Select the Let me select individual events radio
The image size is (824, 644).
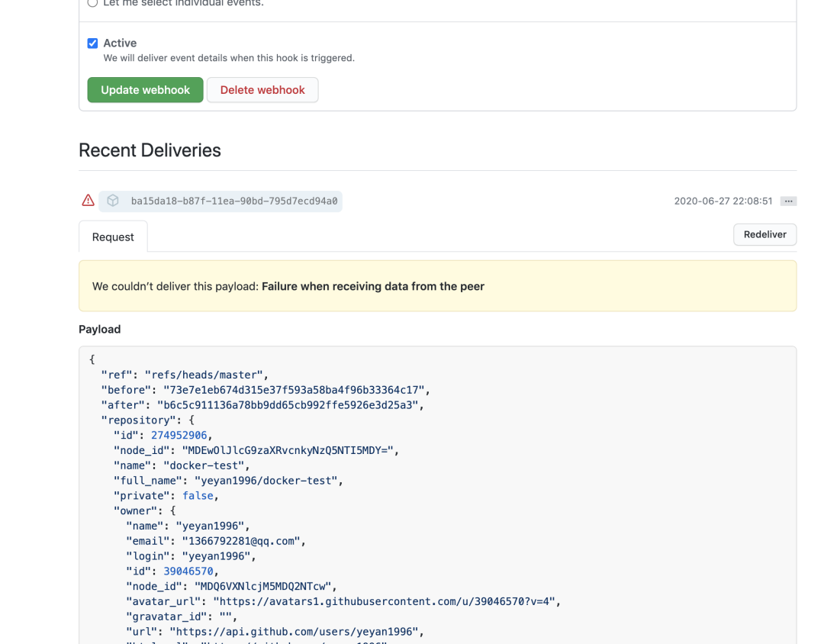click(x=92, y=3)
